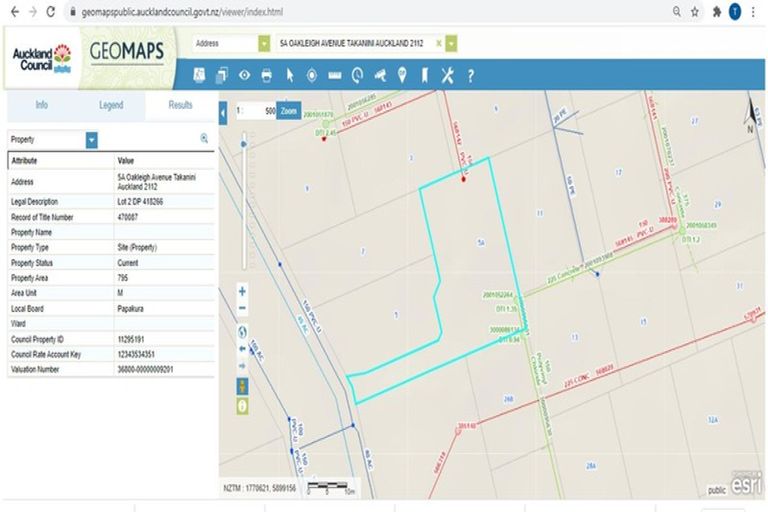This screenshot has height=512, width=768.
Task: Toggle the eye visibility icon in toolbar
Action: 244,75
